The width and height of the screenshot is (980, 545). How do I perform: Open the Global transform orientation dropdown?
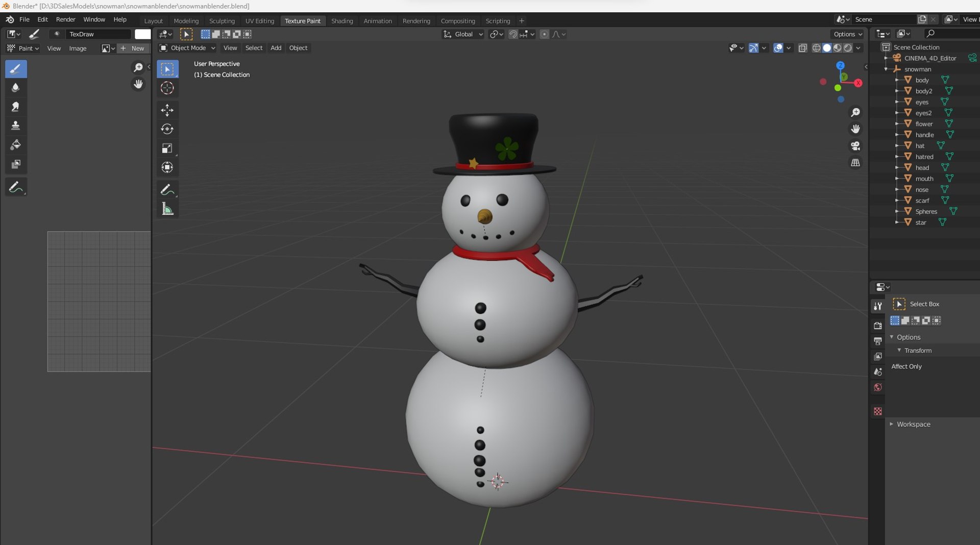pos(463,34)
